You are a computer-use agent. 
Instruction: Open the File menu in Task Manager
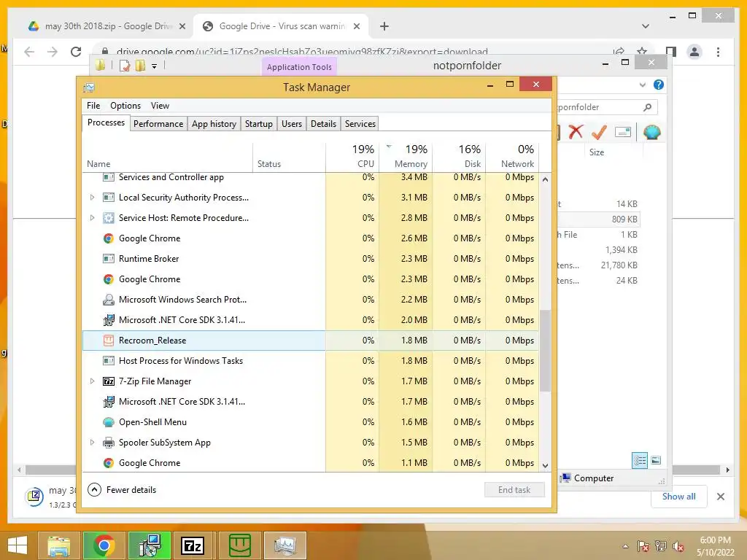[93, 106]
